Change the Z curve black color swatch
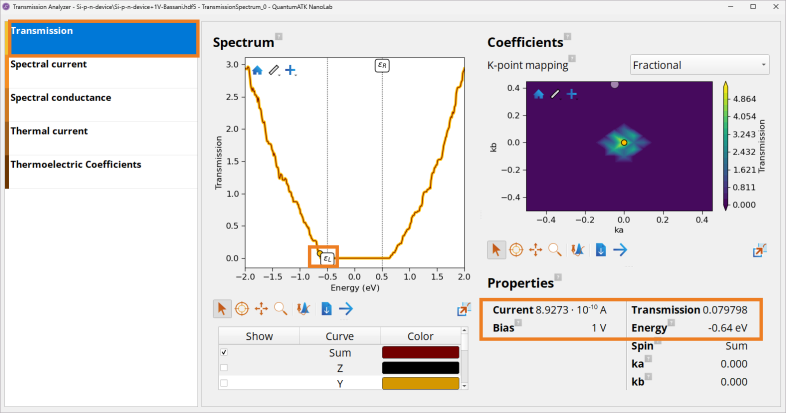The width and height of the screenshot is (786, 413). coord(420,368)
